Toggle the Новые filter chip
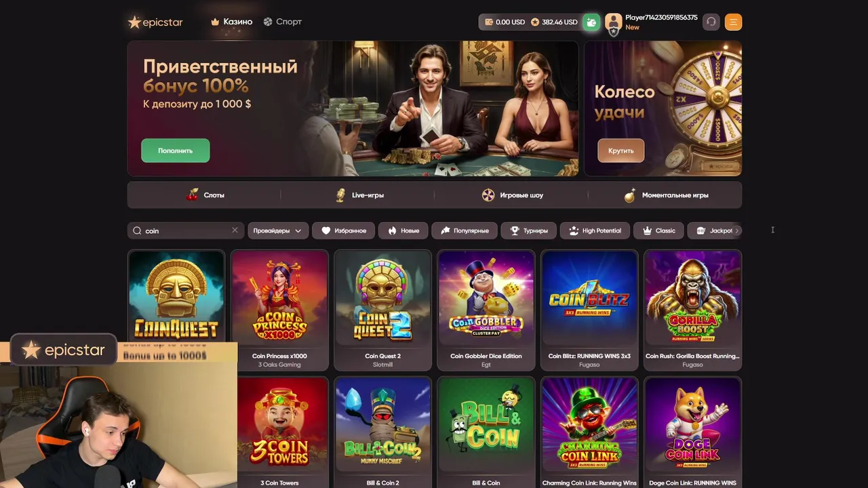This screenshot has width=868, height=488. [x=403, y=230]
